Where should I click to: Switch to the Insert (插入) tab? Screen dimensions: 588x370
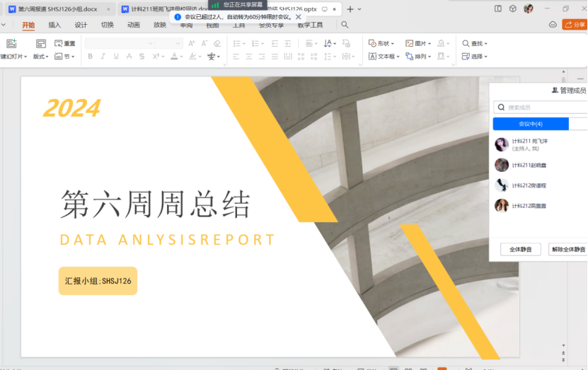coord(54,25)
